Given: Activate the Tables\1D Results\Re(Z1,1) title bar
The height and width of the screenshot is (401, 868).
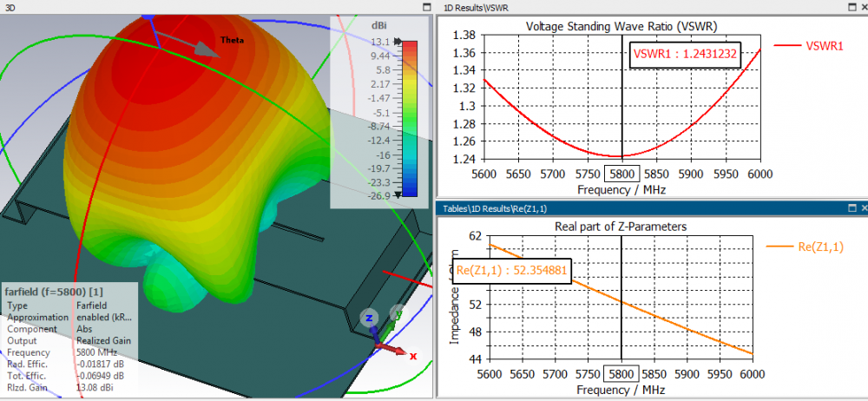Looking at the screenshot, I should (608, 208).
